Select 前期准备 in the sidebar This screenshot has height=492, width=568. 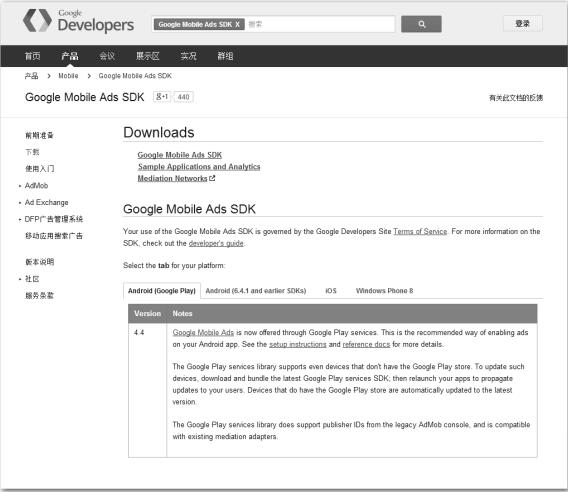coord(39,135)
